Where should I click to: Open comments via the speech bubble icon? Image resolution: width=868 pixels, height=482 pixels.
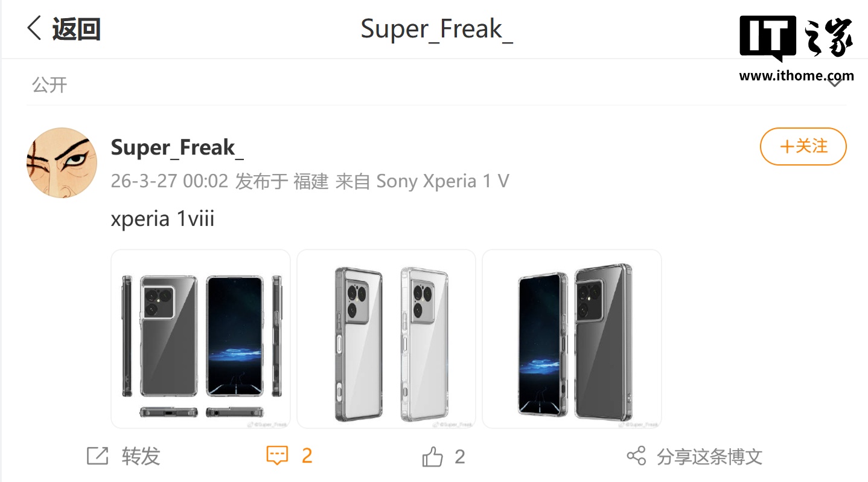tap(277, 456)
